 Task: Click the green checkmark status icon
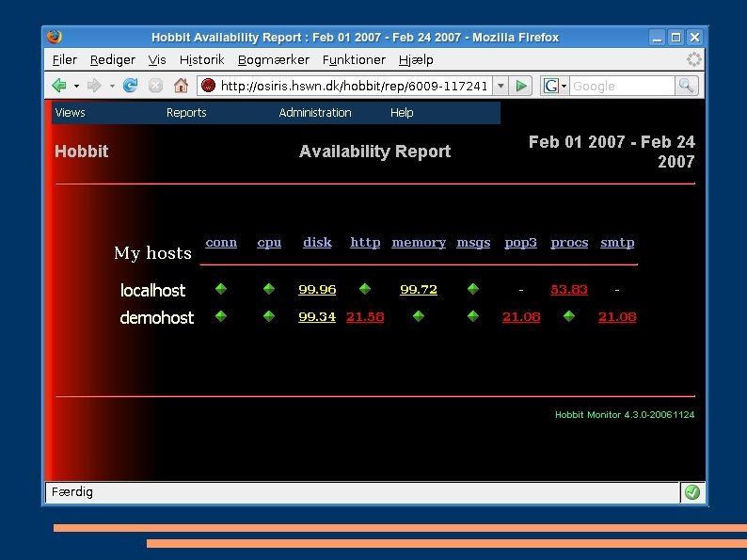click(x=692, y=492)
